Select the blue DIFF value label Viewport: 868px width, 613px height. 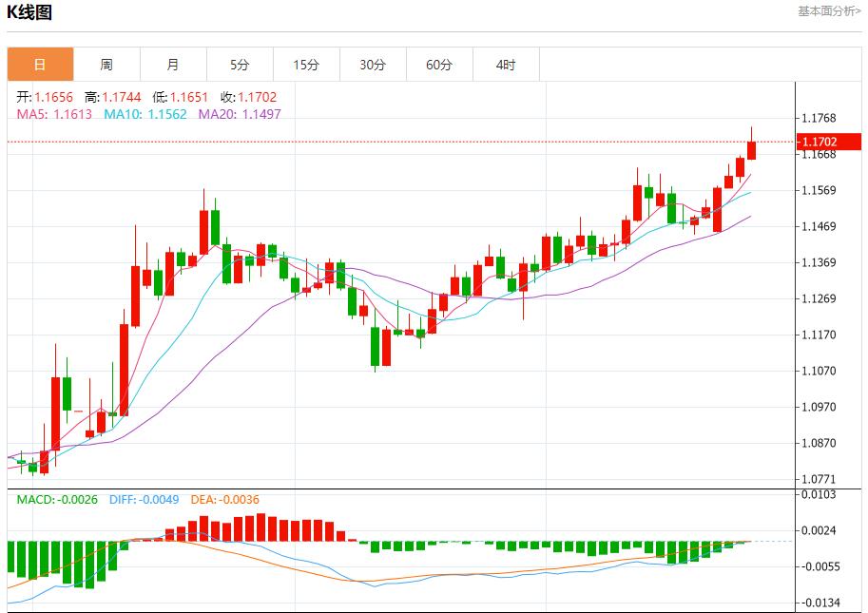144,500
